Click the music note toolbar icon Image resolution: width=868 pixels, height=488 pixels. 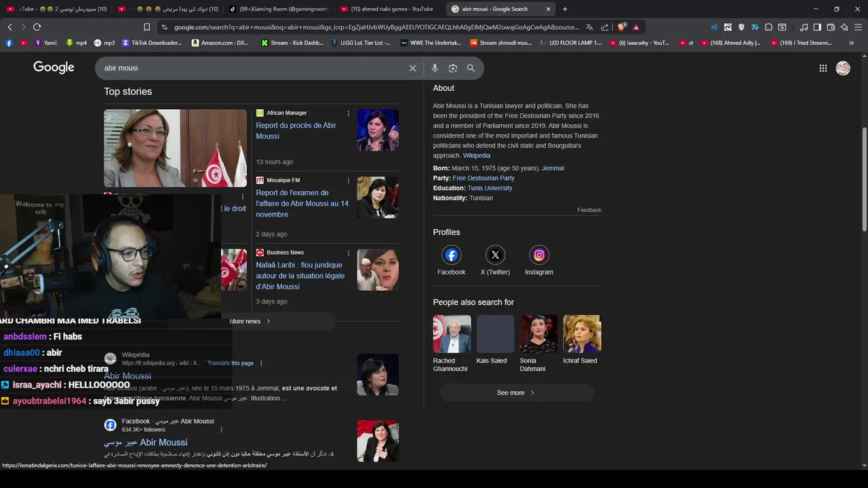coord(804,27)
